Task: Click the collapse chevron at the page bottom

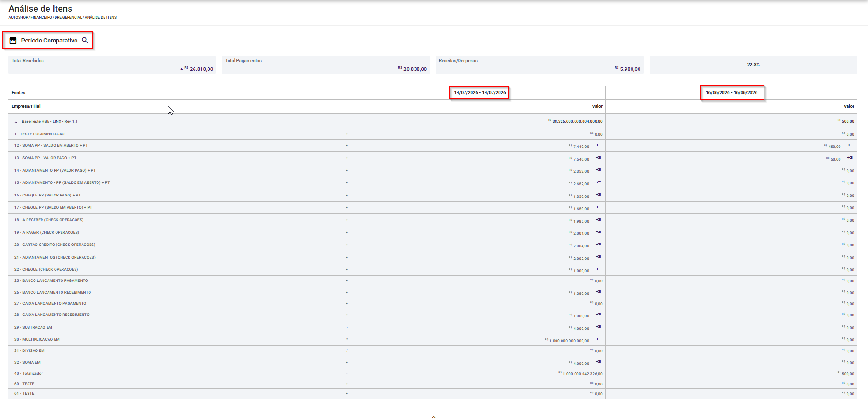Action: (x=434, y=417)
